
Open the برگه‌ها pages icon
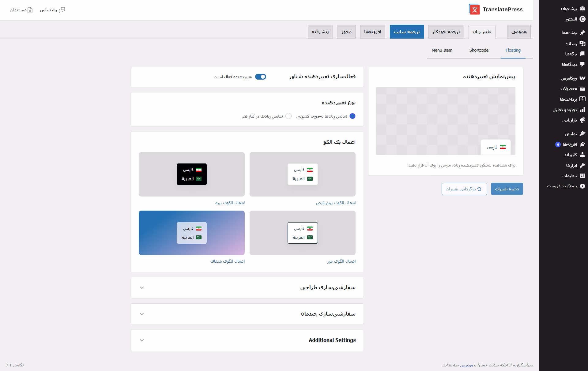582,54
